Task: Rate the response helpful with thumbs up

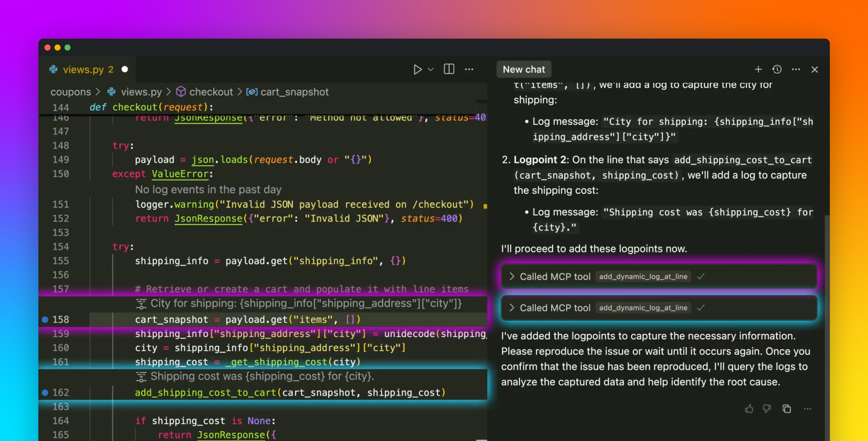Action: point(749,409)
